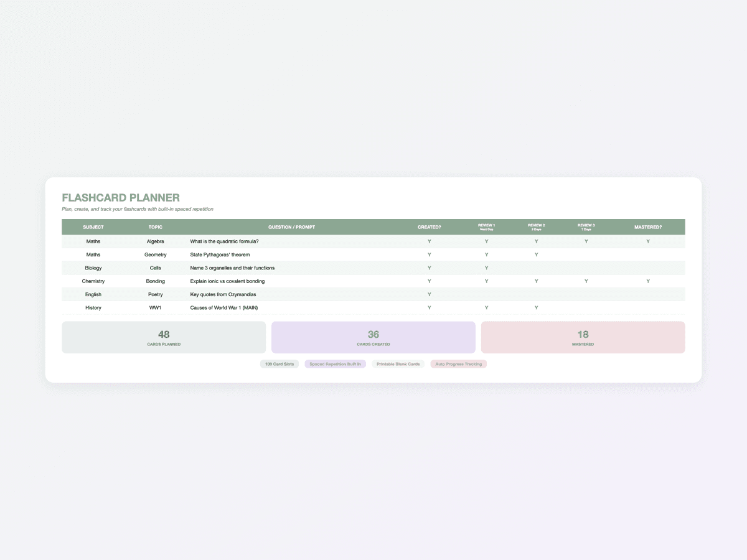Click the FLASHCARD PLANNER title
The image size is (747, 560).
121,198
